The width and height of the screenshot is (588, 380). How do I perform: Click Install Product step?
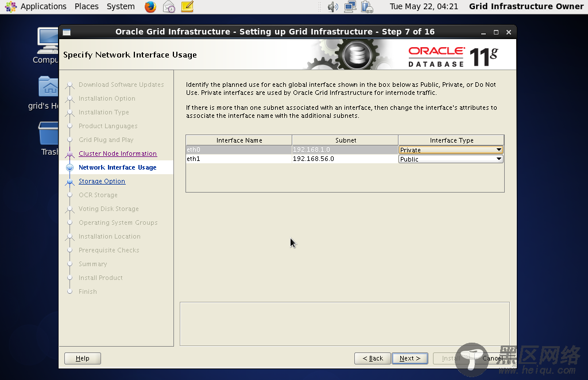[100, 278]
